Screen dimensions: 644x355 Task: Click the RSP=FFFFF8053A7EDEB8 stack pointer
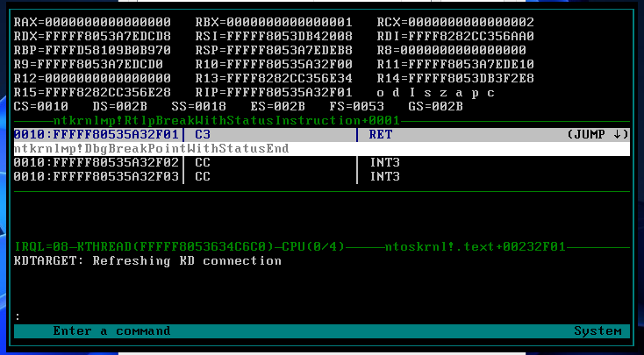coord(274,50)
